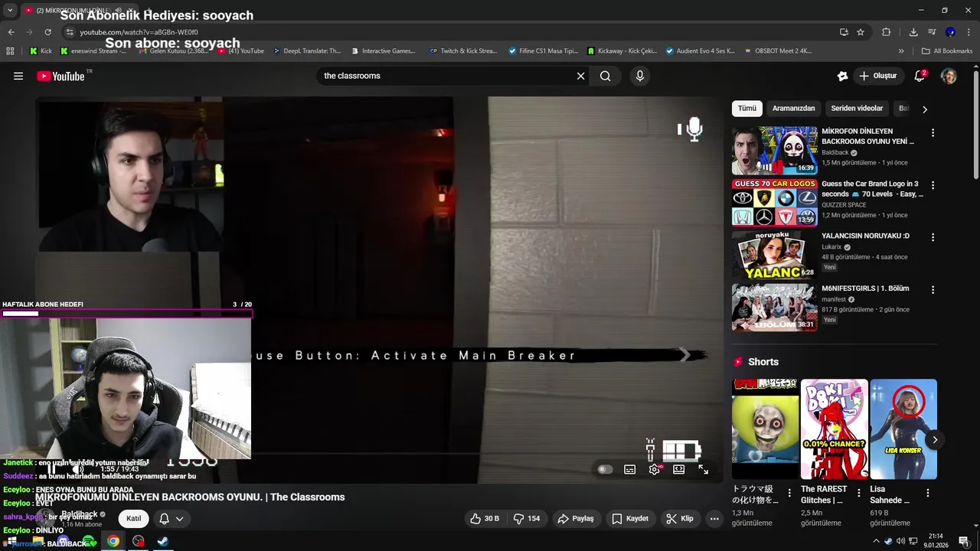The height and width of the screenshot is (551, 980).
Task: Open options for the M6NIFESTGIRLS video
Action: click(933, 290)
